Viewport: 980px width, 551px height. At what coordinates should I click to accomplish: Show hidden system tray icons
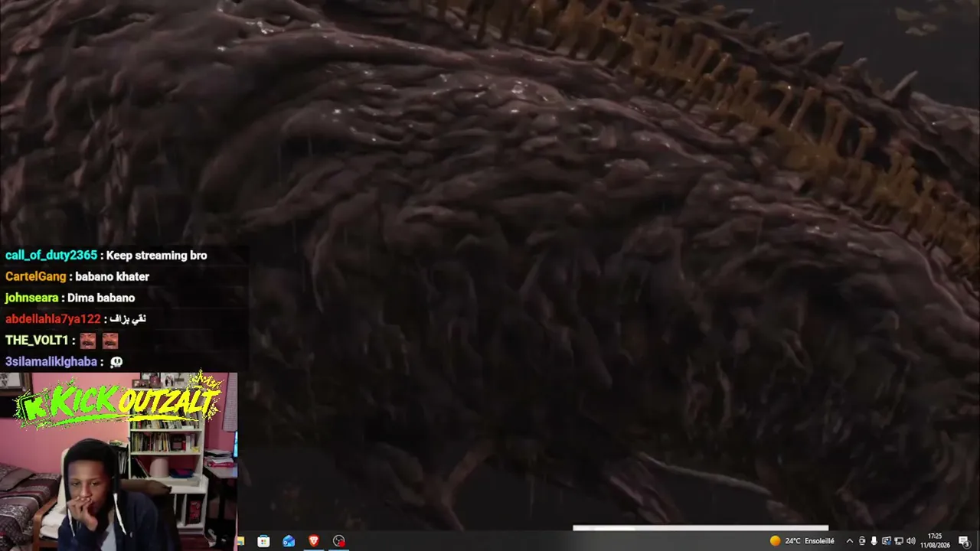point(849,541)
